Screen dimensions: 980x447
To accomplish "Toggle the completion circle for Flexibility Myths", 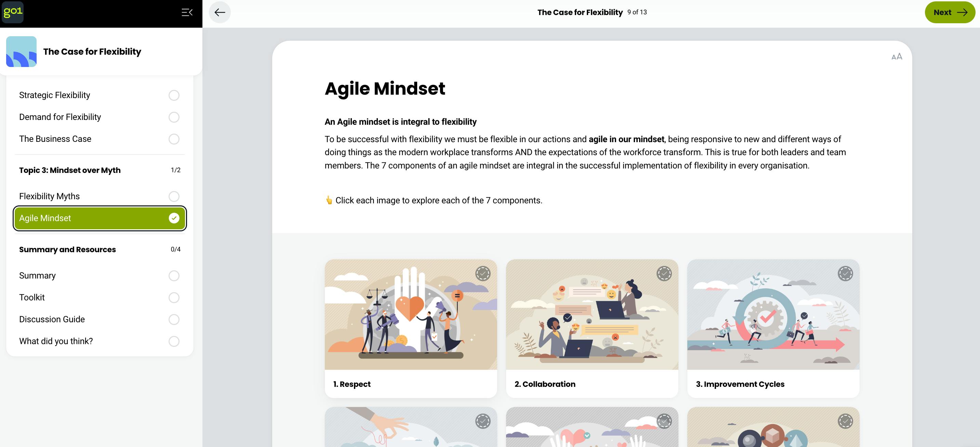I will [174, 197].
